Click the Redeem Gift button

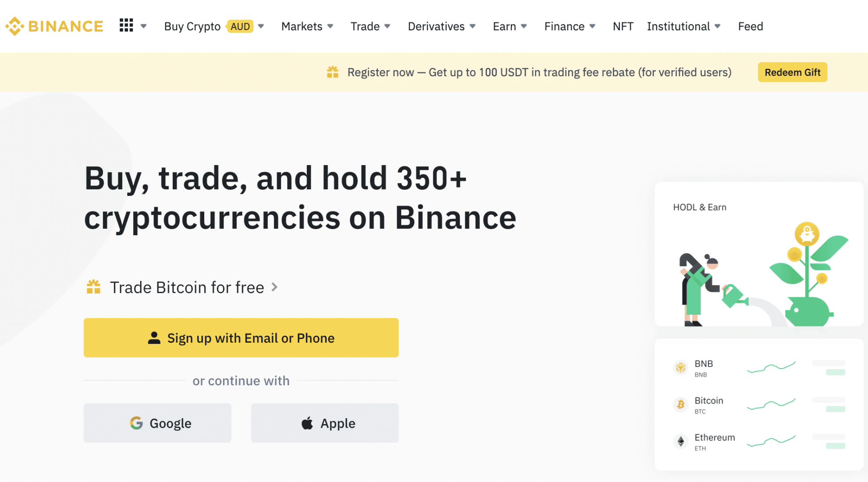792,72
